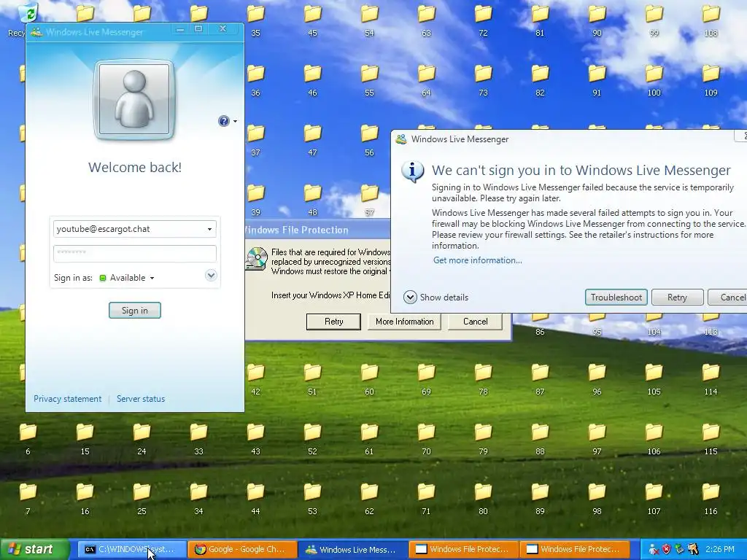Select desktop folder 24
Viewport: 747px width, 560px height.
(x=142, y=439)
